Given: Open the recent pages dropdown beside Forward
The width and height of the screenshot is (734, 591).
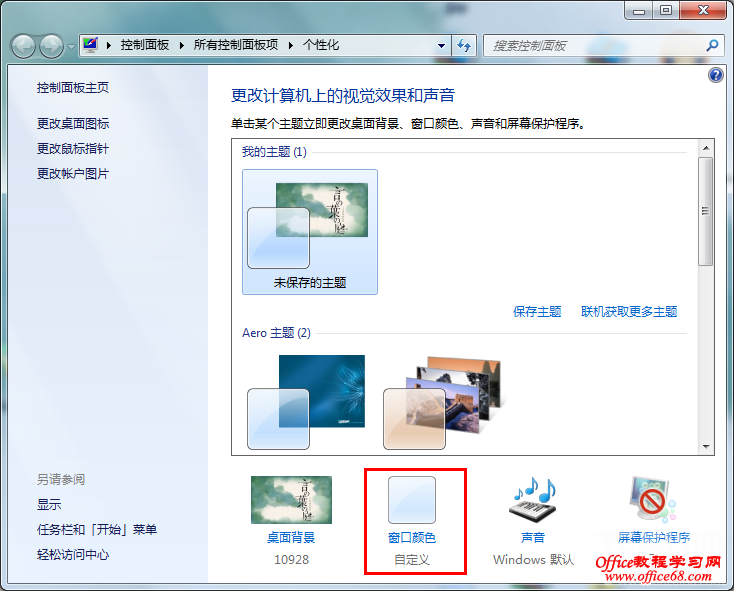Looking at the screenshot, I should pos(71,47).
